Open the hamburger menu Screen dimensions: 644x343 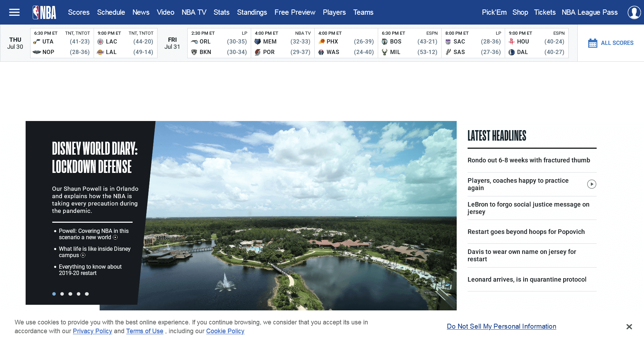point(14,12)
